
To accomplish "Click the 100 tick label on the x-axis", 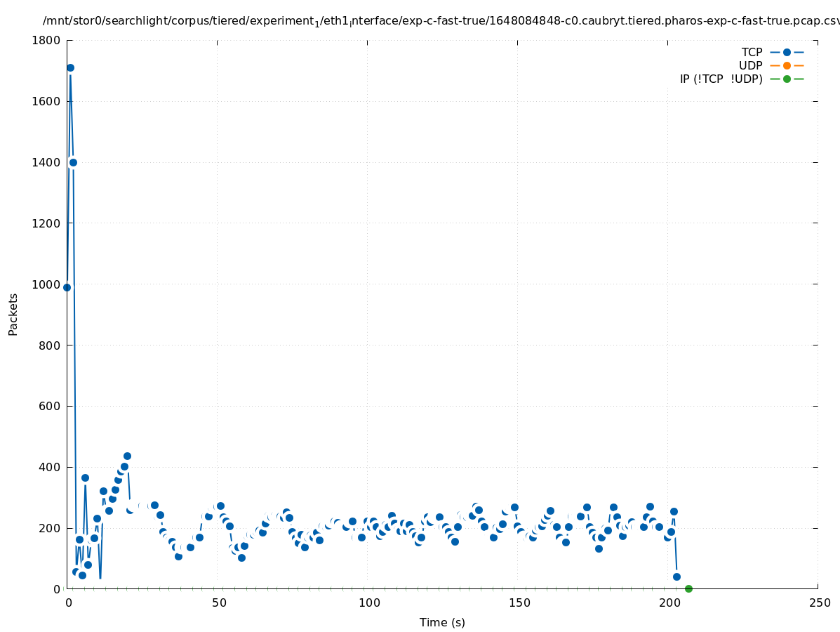I will (368, 603).
